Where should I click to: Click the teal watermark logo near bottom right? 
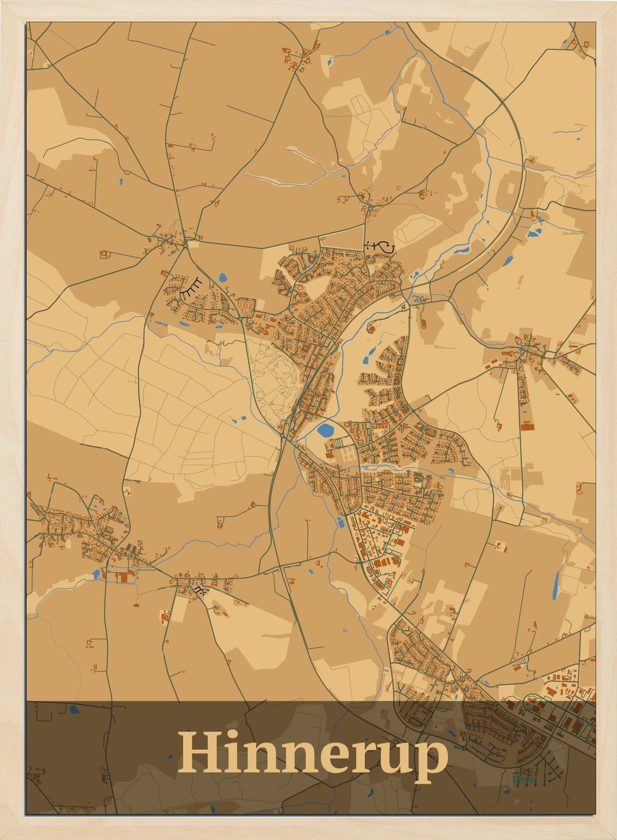[523, 778]
